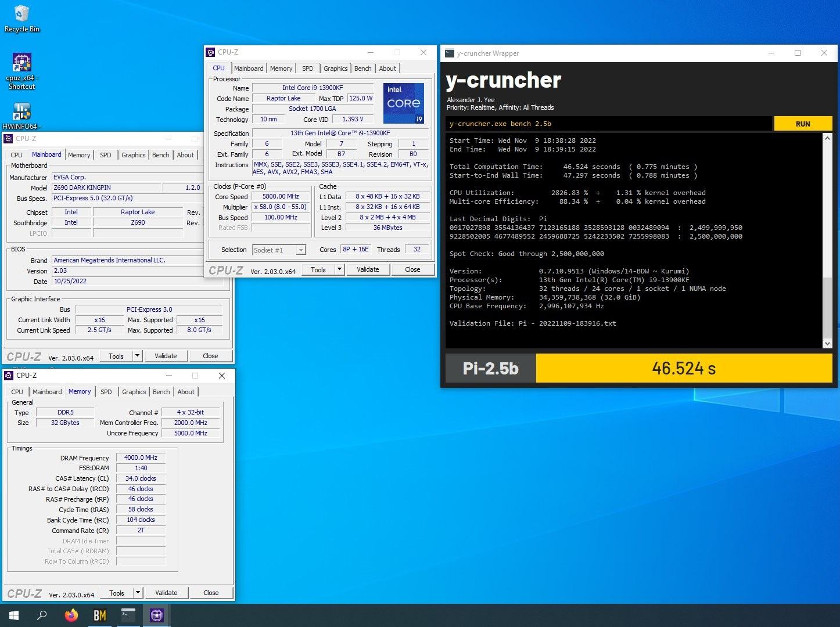
Task: Click the y-cruncher output scrollbar thumb
Action: (x=827, y=308)
